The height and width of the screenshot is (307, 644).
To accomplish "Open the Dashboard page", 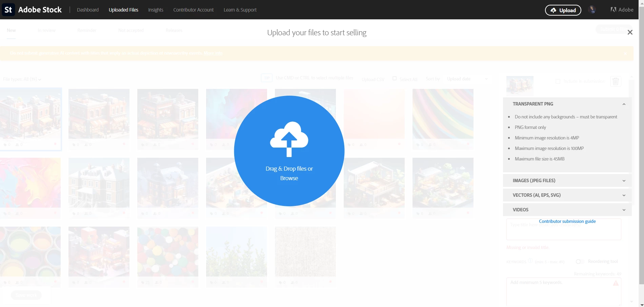I will pyautogui.click(x=88, y=10).
